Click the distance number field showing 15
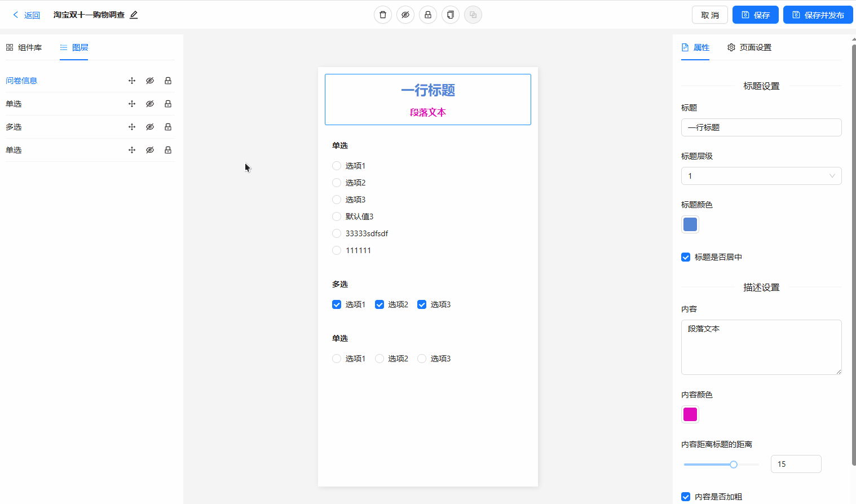The height and width of the screenshot is (504, 856). tap(796, 464)
